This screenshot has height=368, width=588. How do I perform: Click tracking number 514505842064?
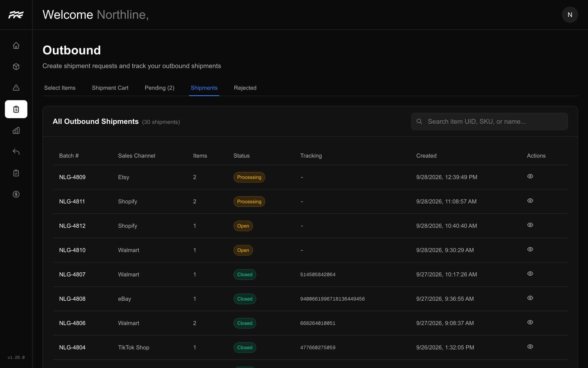[318, 275]
